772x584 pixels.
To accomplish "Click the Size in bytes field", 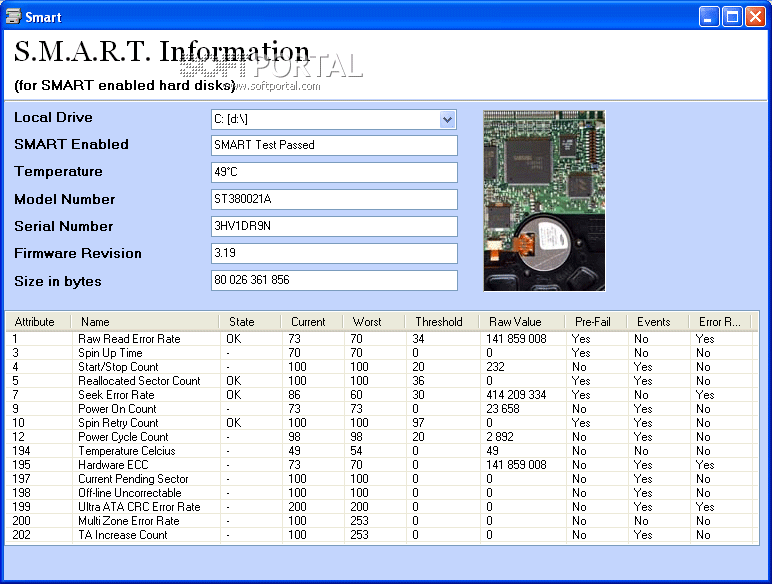I will click(x=334, y=280).
